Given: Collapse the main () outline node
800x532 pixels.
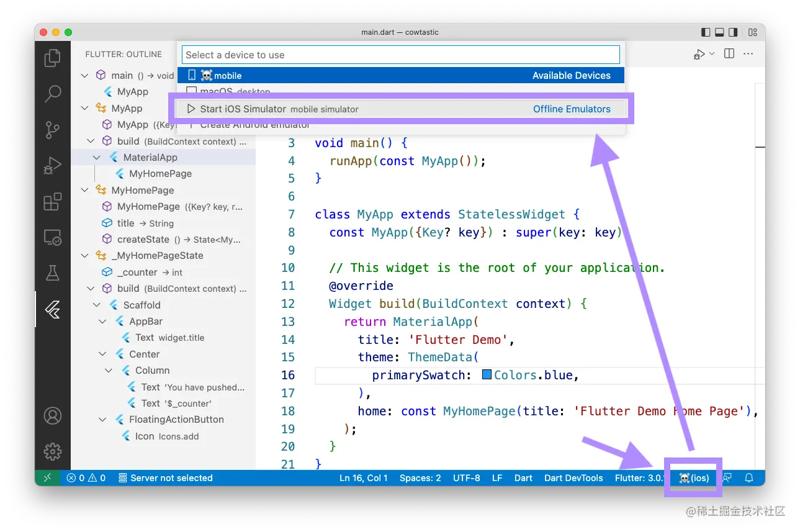Looking at the screenshot, I should point(85,75).
